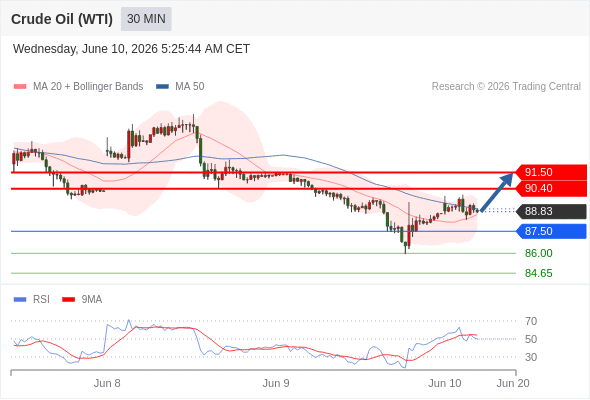Viewport: 590px width, 400px height.
Task: Click the Jun 8 axis date label
Action: 107,383
